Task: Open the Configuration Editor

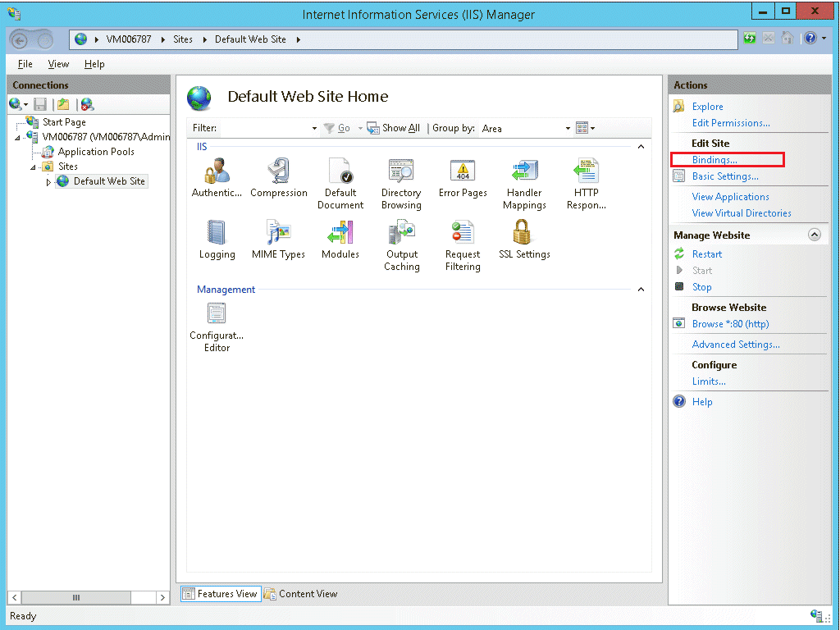Action: tap(217, 326)
